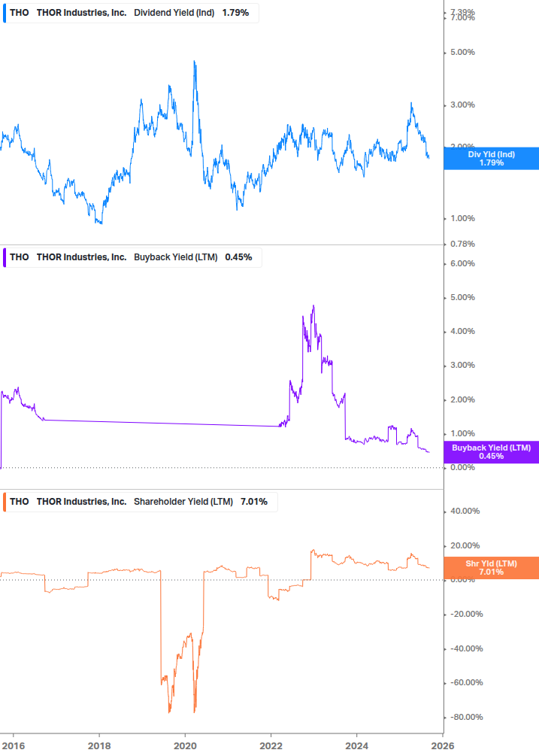Click the -60.00% tick on shareholder yield axis
The height and width of the screenshot is (756, 539).
(466, 683)
